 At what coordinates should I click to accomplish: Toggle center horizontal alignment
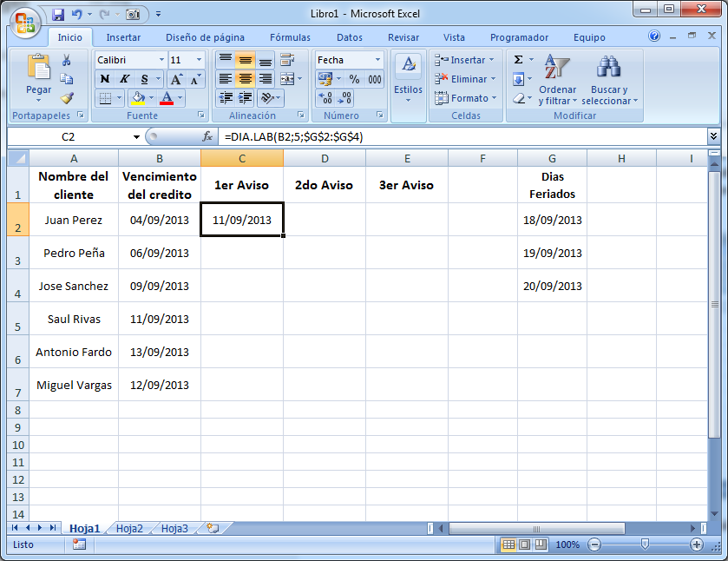tap(246, 78)
